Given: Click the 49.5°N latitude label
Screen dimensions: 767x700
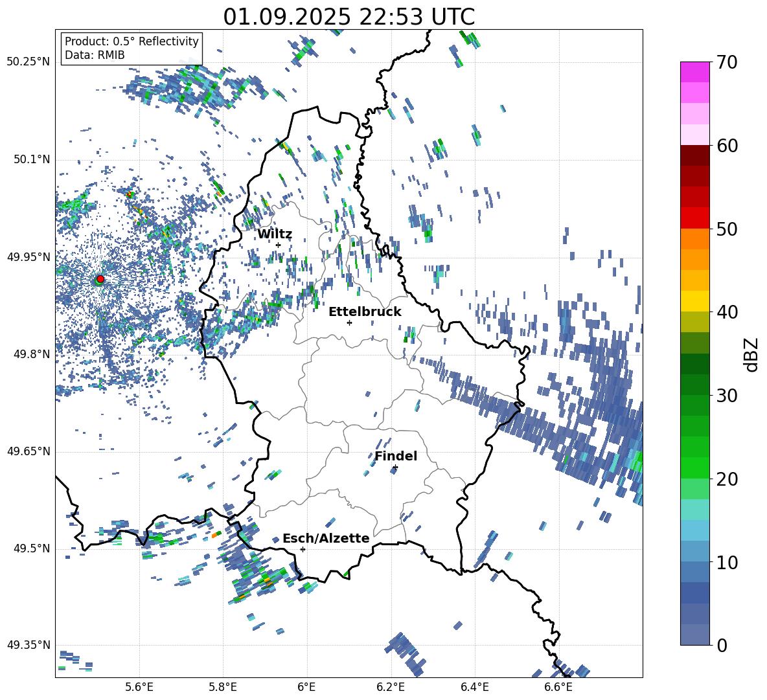Looking at the screenshot, I should click(31, 548).
